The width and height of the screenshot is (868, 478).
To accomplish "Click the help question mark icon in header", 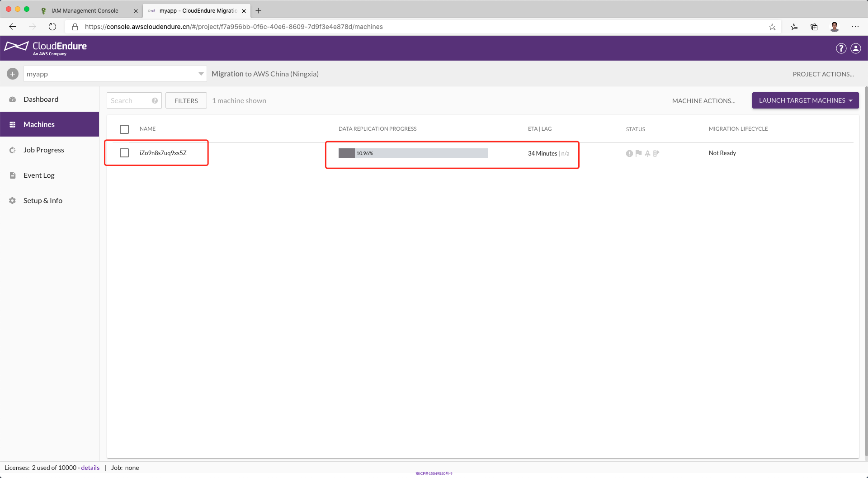I will [841, 48].
